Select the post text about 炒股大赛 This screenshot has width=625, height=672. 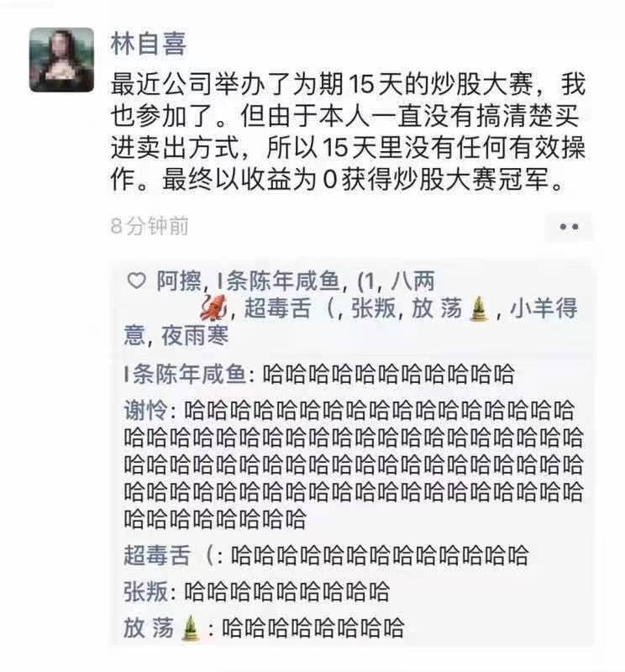348,132
